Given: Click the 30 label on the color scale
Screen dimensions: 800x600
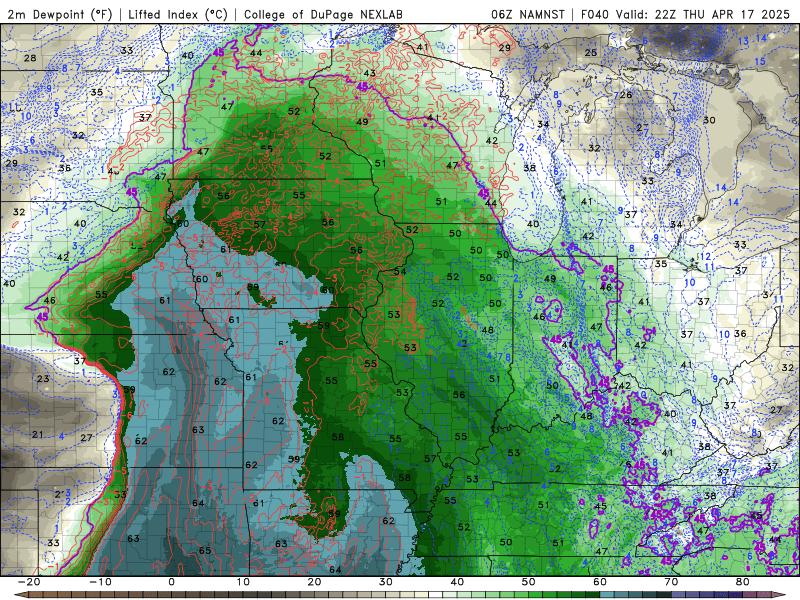Looking at the screenshot, I should click(x=386, y=582).
